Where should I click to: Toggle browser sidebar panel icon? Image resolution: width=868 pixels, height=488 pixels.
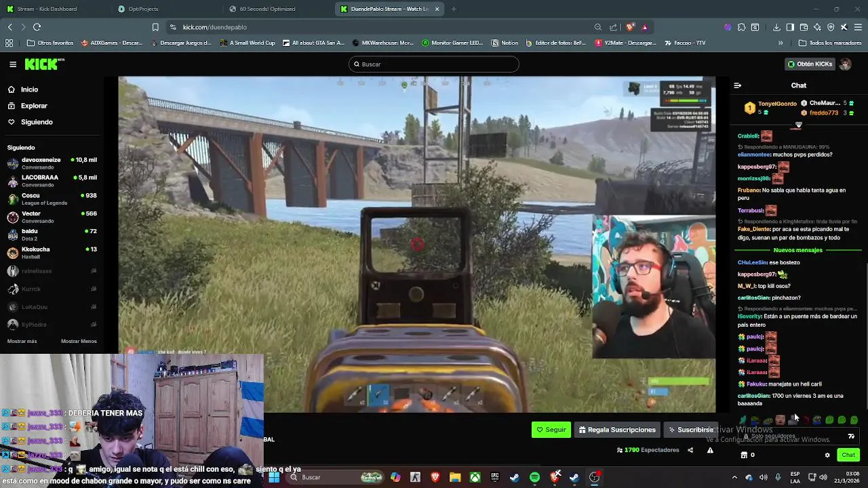[x=790, y=27]
